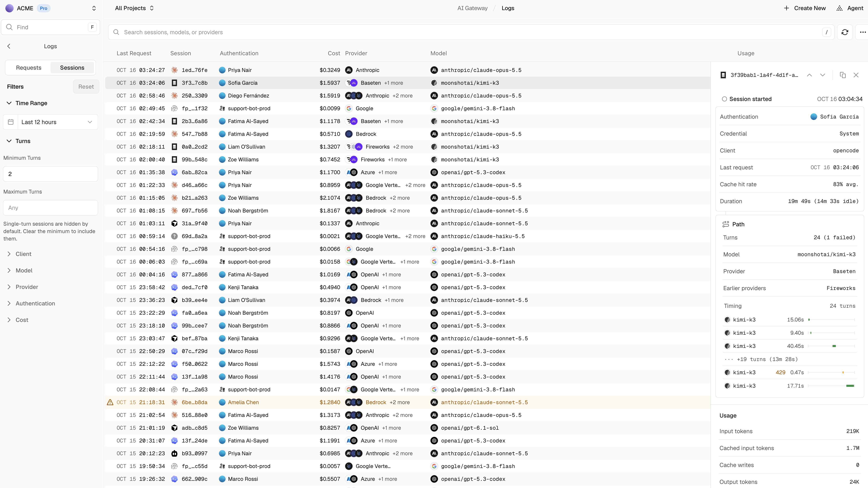This screenshot has height=488, width=868.
Task: Click the warning icon on Amelia Chen row
Action: click(110, 402)
